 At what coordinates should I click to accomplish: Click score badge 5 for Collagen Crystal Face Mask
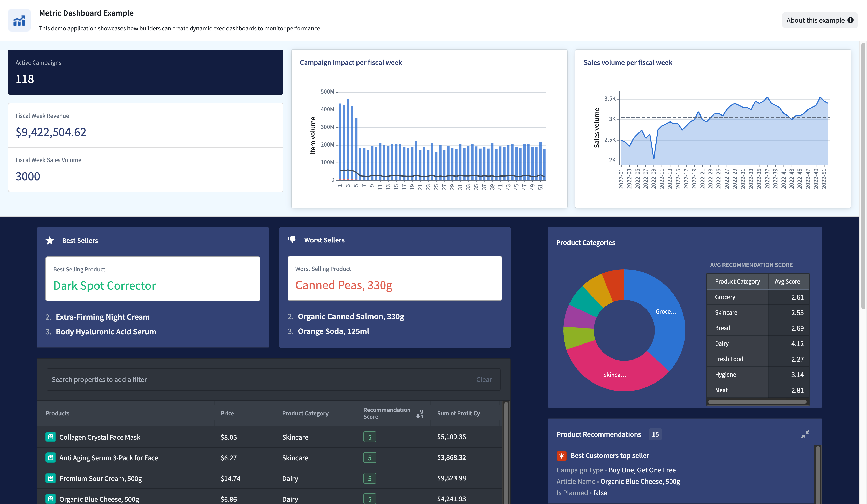click(x=370, y=437)
